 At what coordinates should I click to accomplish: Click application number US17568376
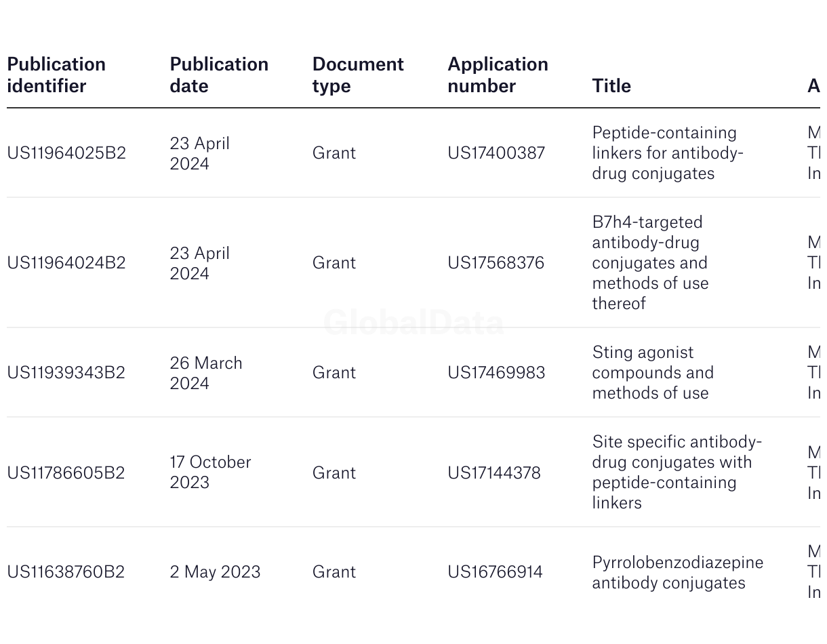[496, 262]
